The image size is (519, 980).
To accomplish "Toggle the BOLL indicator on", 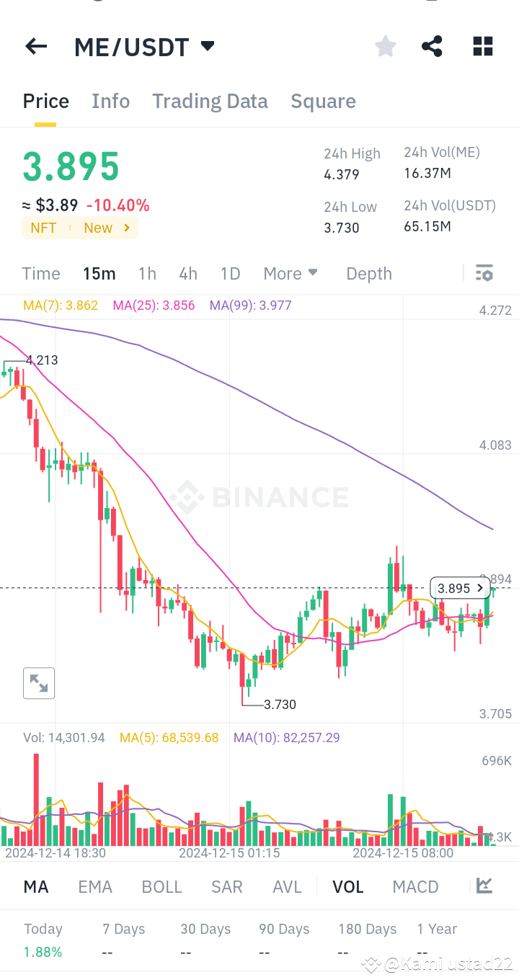I will 161,886.
